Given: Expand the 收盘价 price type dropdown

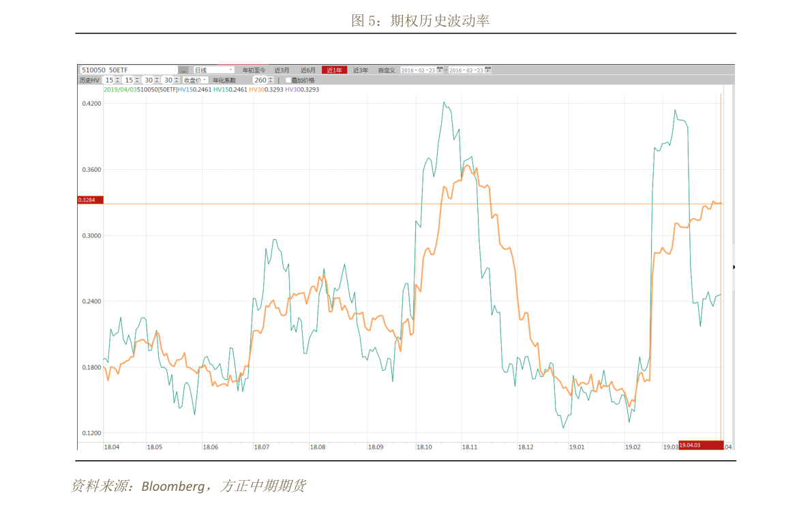Looking at the screenshot, I should 195,80.
